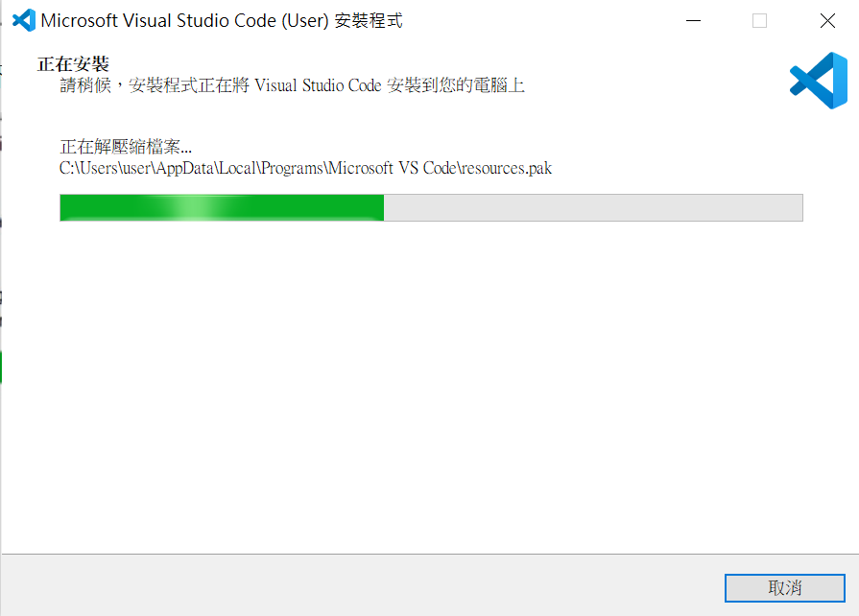Click the small VS Code icon in title bar

point(24,20)
